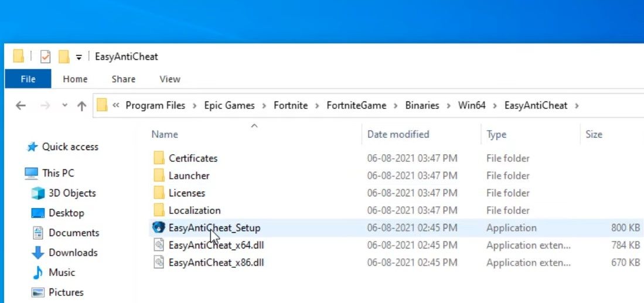Image resolution: width=644 pixels, height=303 pixels.
Task: Click the Forward navigation arrow
Action: 45,106
